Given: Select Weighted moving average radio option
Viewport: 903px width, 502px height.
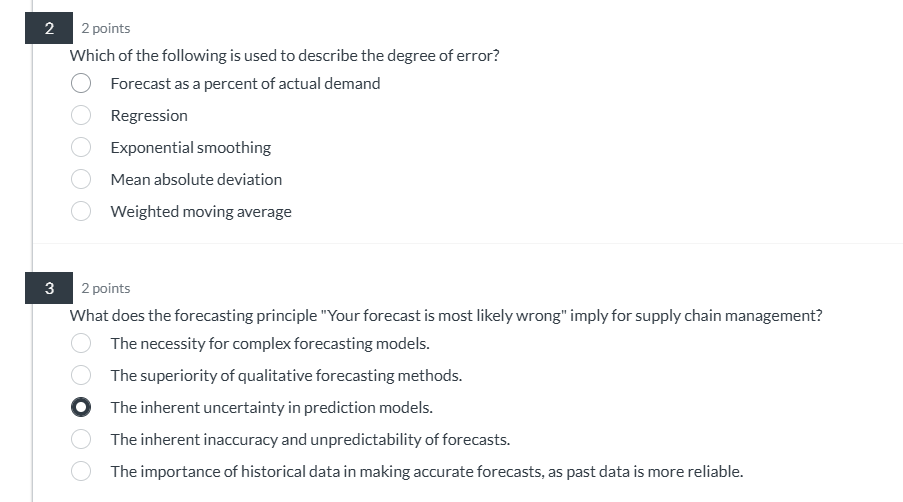Looking at the screenshot, I should click(81, 211).
